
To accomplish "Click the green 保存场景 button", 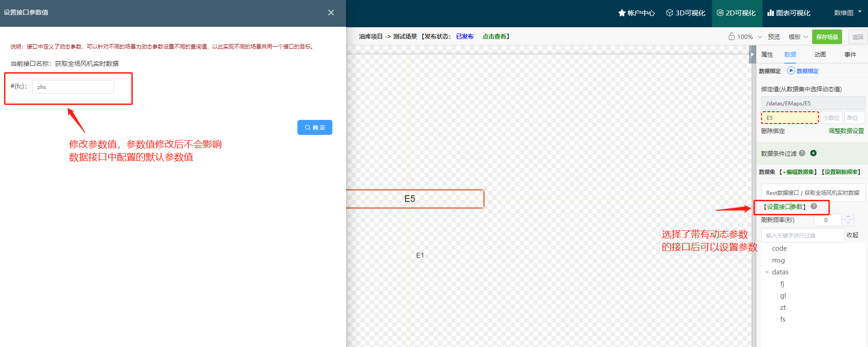I will point(827,37).
